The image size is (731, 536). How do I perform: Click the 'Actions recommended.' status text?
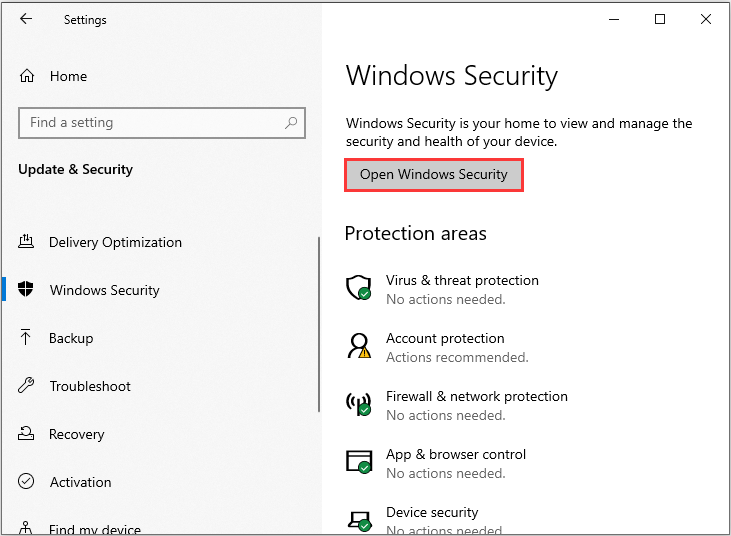[x=457, y=357]
